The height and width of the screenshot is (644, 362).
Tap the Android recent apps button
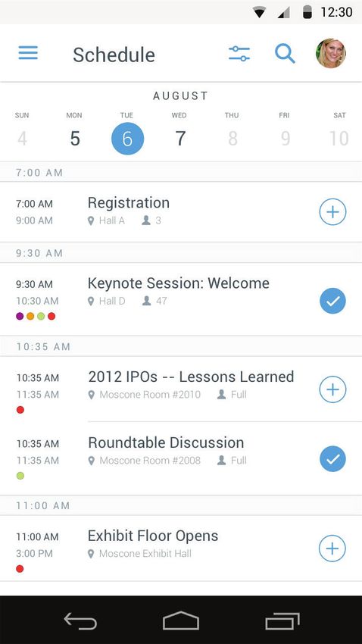[x=282, y=621]
